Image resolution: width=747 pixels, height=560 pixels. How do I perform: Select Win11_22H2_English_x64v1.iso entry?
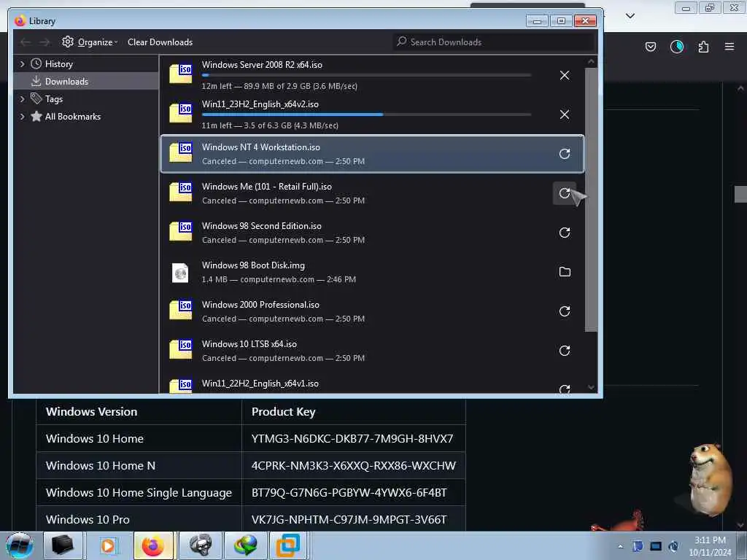point(372,384)
